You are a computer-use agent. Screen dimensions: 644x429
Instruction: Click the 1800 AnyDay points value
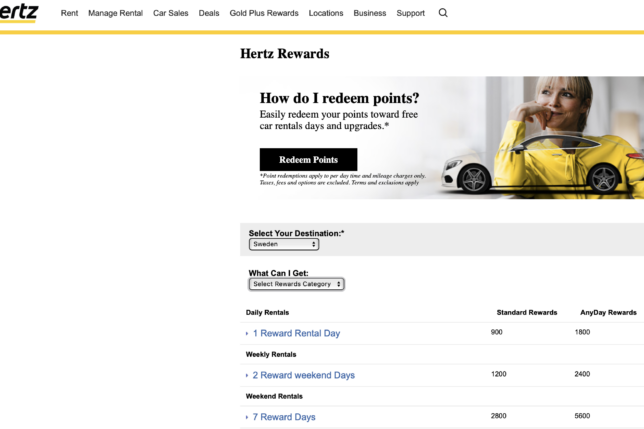[x=582, y=332]
